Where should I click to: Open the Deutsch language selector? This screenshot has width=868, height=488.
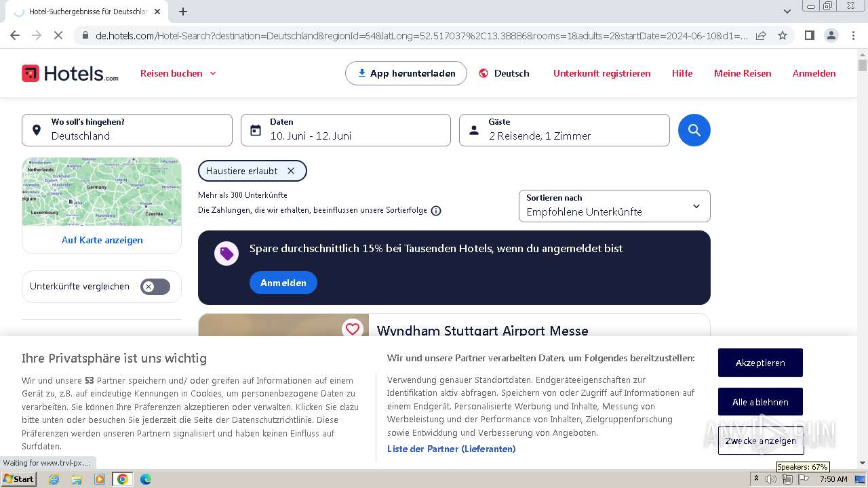[504, 73]
